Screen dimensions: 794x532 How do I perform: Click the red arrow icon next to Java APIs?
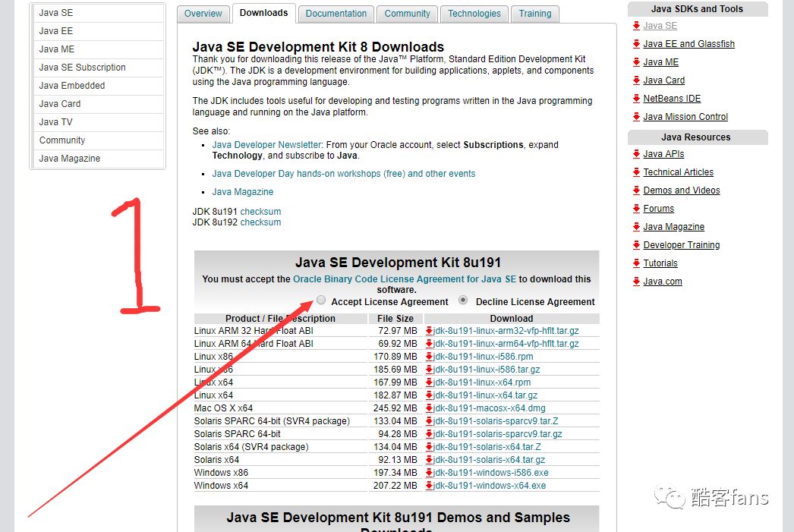637,154
